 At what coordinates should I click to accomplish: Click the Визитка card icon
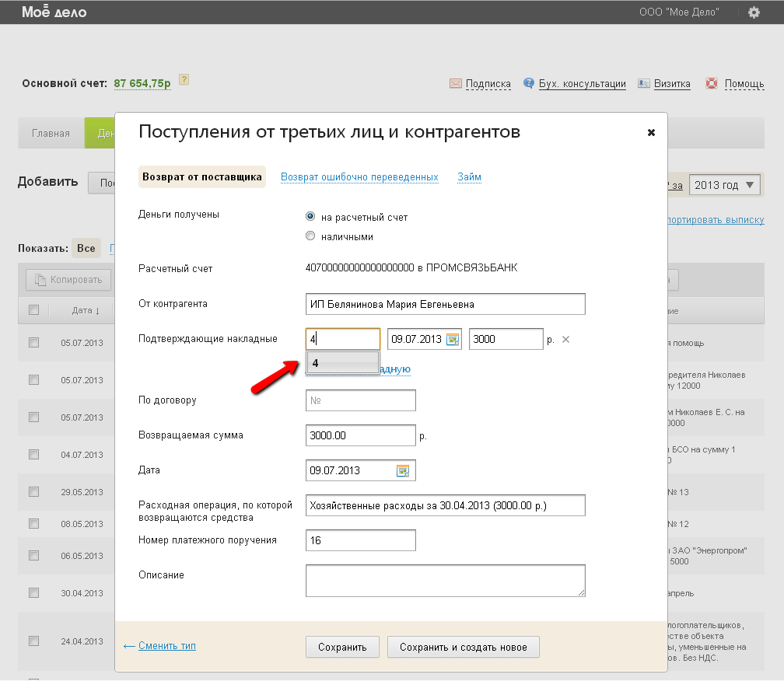[644, 83]
